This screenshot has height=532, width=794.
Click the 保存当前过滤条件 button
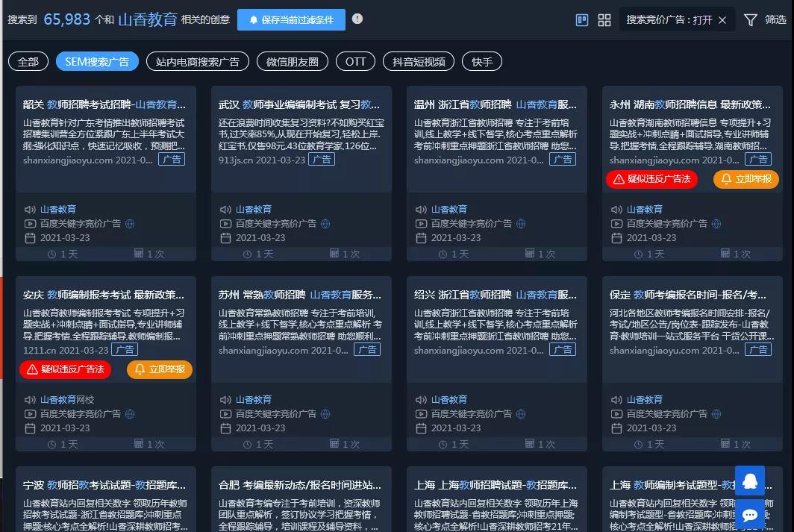[291, 19]
